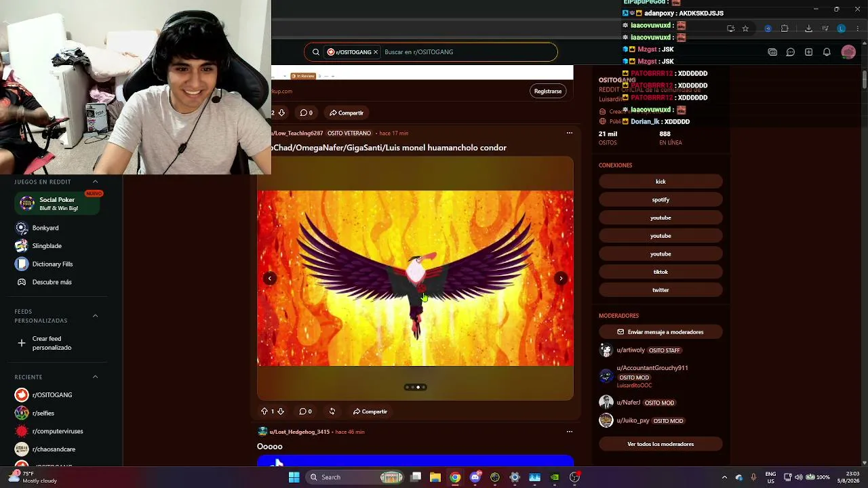Open r/computerviruses from recent communities

(x=58, y=431)
